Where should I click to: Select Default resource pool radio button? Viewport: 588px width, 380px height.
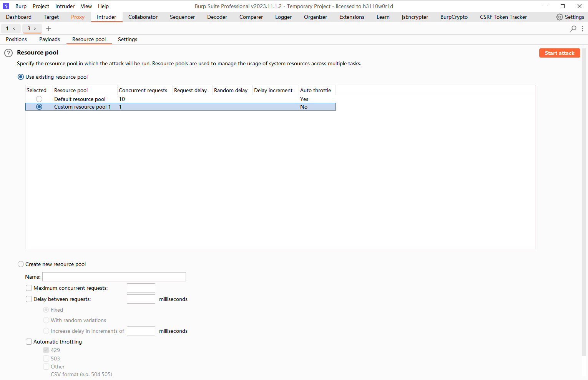click(39, 99)
